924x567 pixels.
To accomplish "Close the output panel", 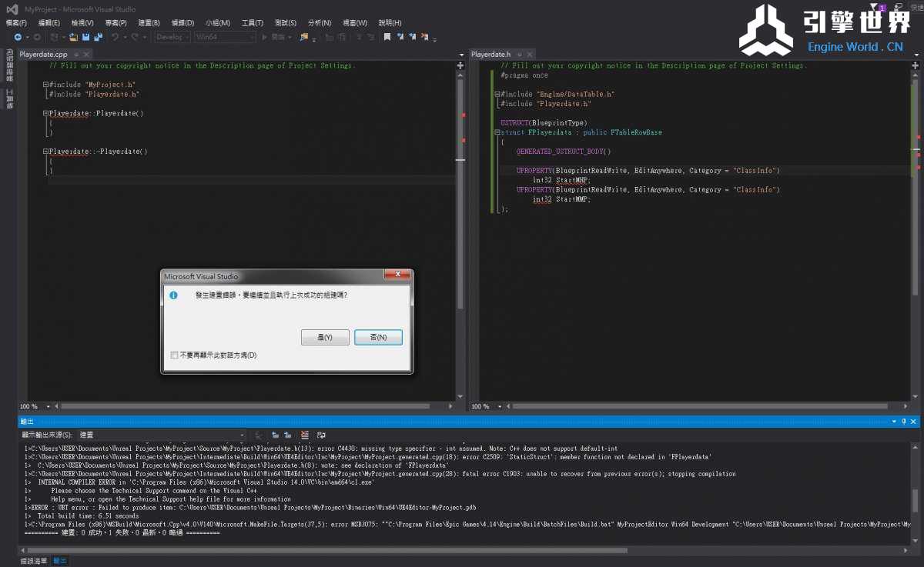I will pos(914,422).
